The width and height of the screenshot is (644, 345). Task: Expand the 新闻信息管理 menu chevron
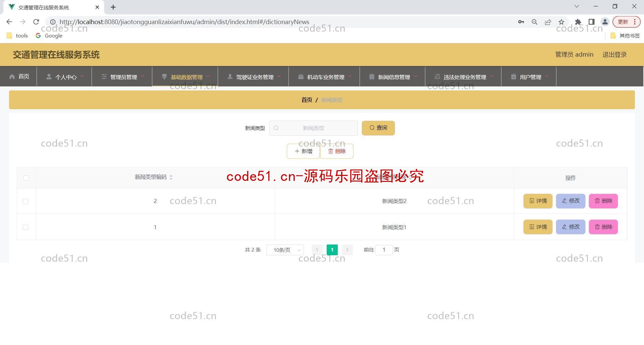pos(416,76)
